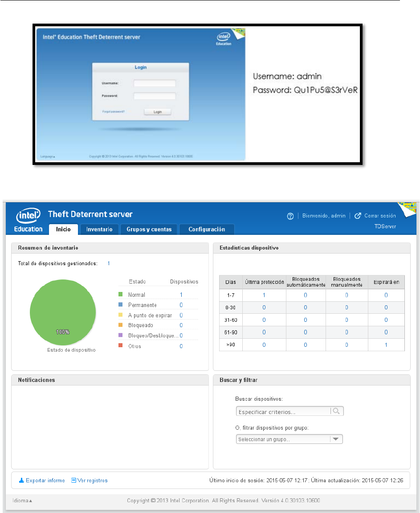
Task: Click the purple Bloqueo/Desbloqueo legend swatch
Action: tap(120, 335)
